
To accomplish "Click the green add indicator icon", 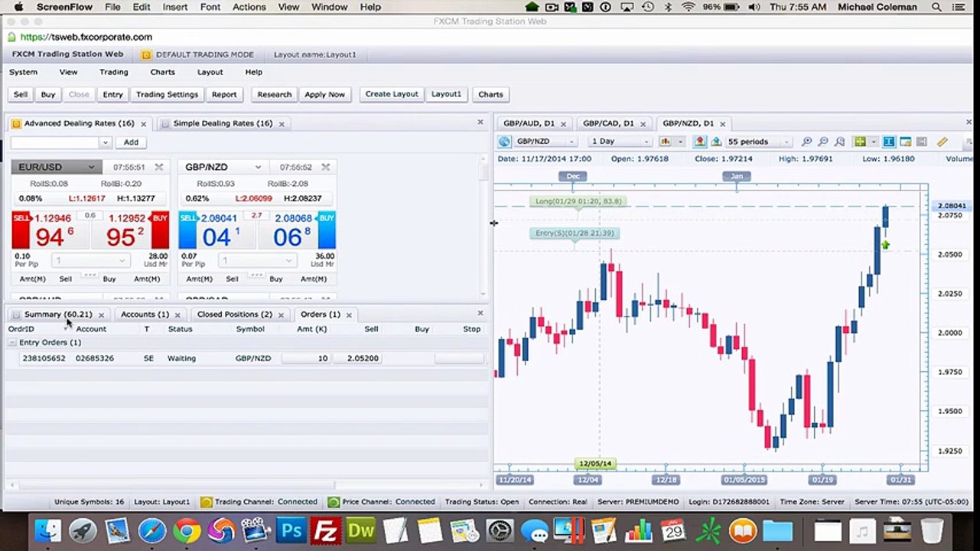I will (860, 142).
